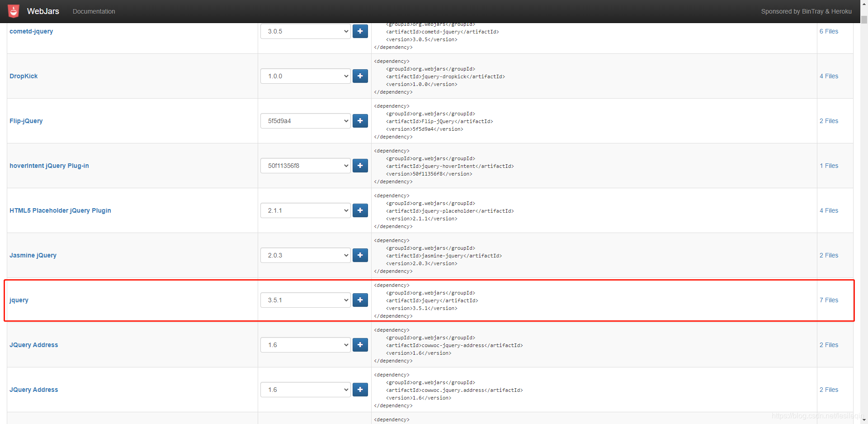The image size is (868, 424).
Task: Click the plus button in DropKick row
Action: (360, 76)
